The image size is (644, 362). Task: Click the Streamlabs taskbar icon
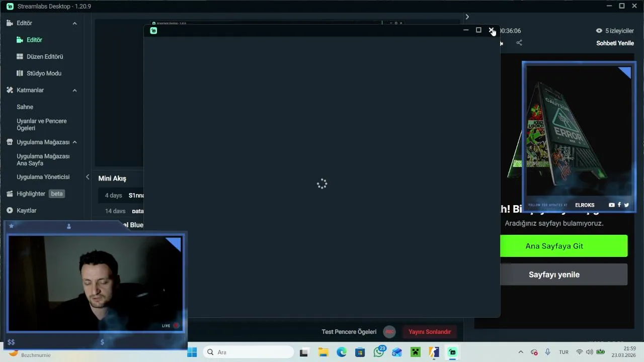[x=452, y=352]
